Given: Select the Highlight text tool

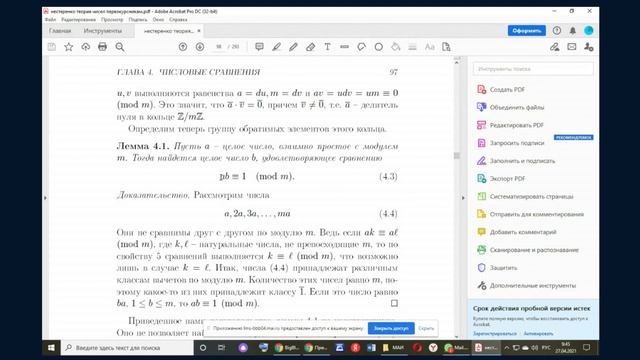Looking at the screenshot, I should (276, 47).
